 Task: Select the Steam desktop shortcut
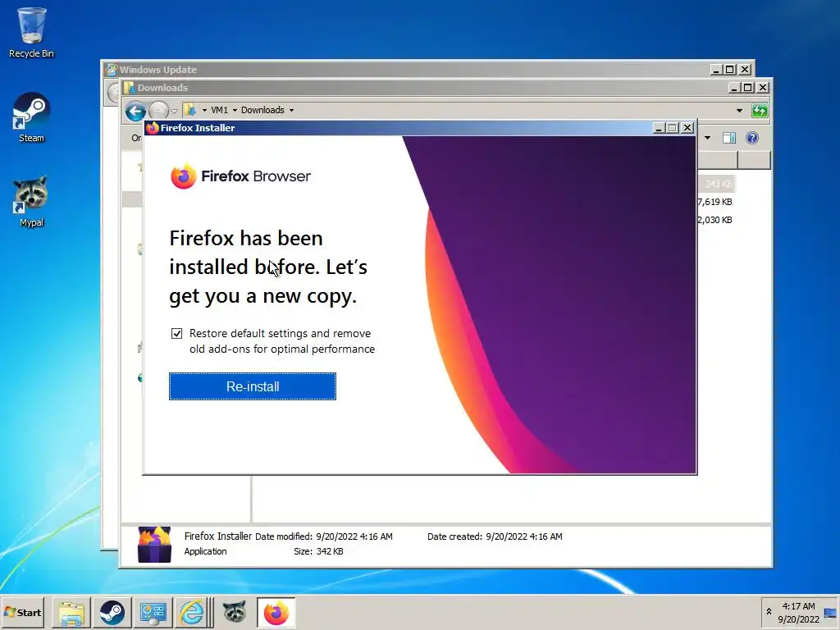click(31, 118)
